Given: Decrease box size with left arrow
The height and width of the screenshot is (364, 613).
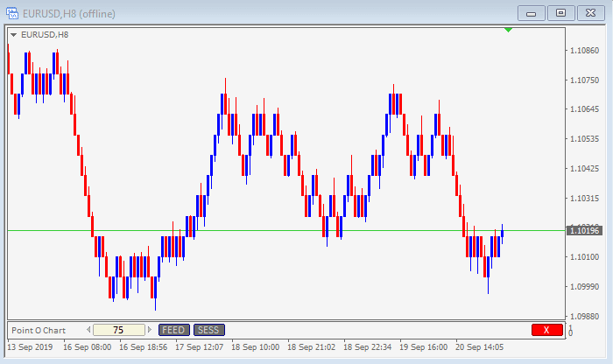Looking at the screenshot, I should [x=88, y=330].
